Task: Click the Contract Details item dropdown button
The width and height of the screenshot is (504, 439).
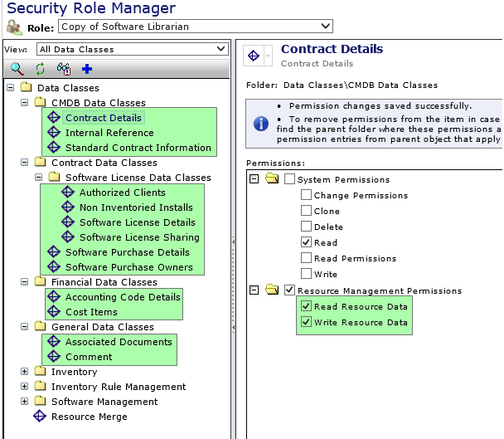Action: point(269,56)
